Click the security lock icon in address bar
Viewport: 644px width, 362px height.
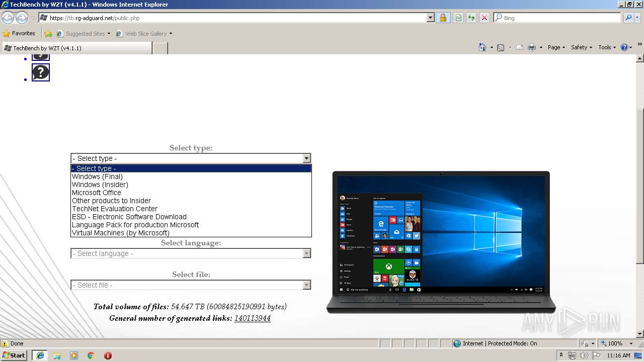[443, 18]
